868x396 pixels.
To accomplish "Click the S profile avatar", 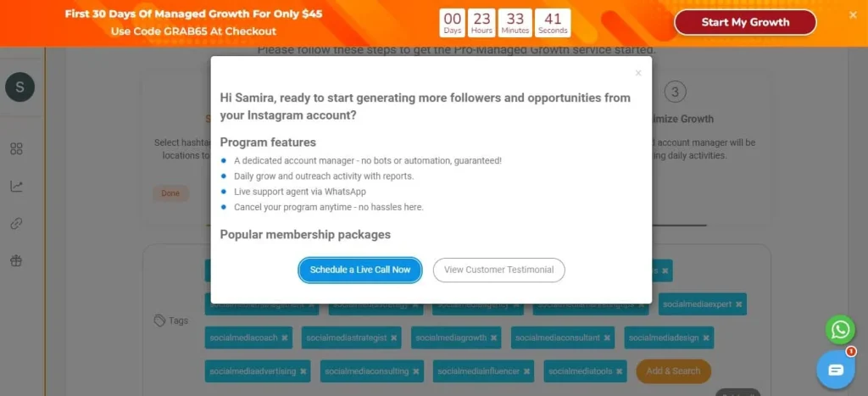I will pyautogui.click(x=19, y=87).
